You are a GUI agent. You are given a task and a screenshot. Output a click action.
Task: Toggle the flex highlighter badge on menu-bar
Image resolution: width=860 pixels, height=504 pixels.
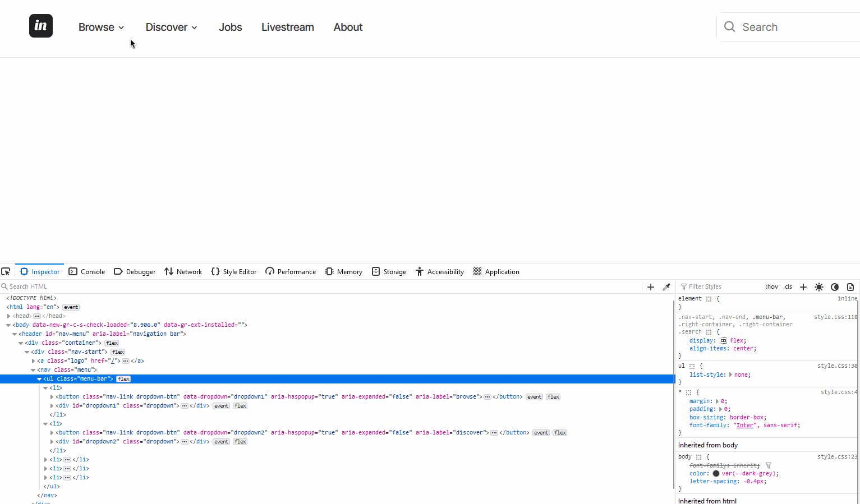click(123, 378)
